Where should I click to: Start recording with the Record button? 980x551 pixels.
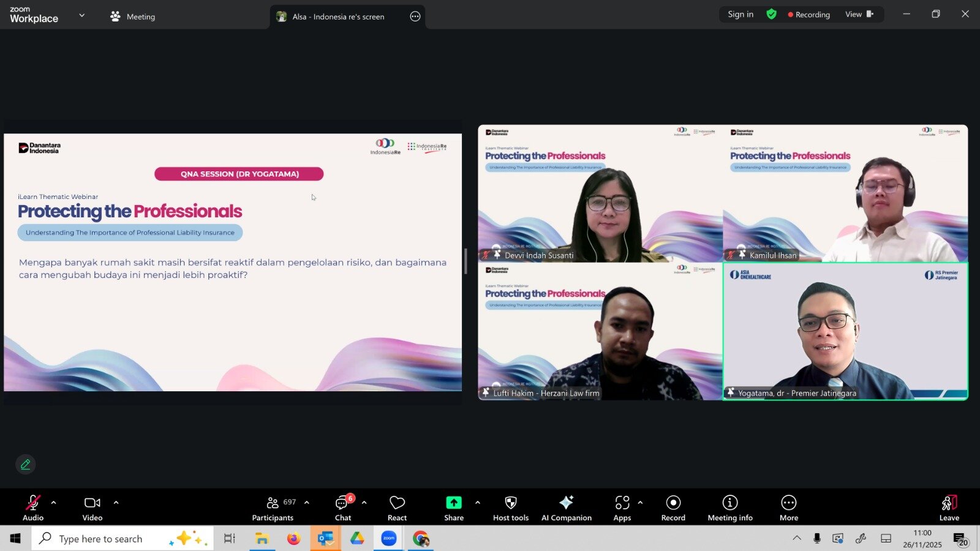(x=673, y=508)
